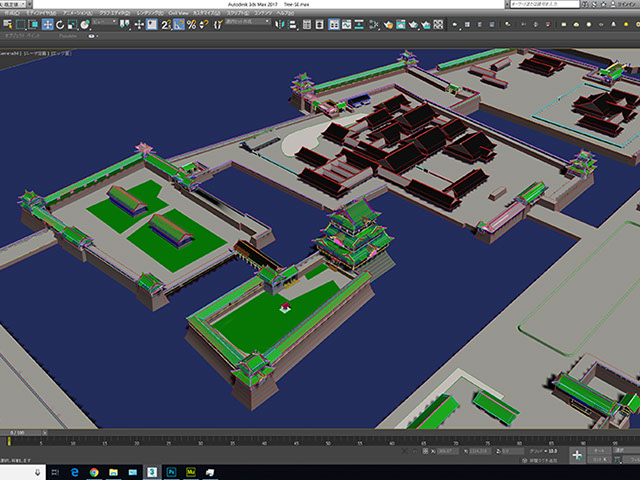The width and height of the screenshot is (640, 480).
Task: Select the Move transform tool
Action: click(x=48, y=24)
